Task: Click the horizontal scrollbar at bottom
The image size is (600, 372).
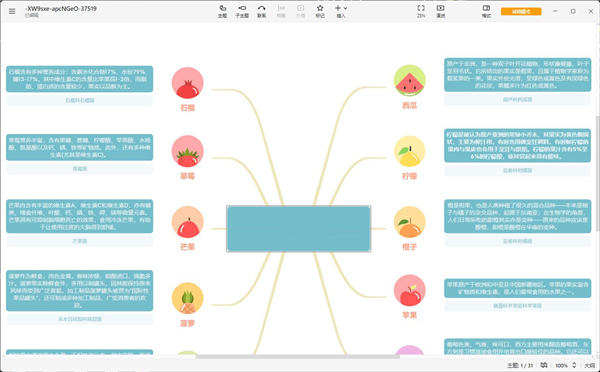Action: coord(298,357)
